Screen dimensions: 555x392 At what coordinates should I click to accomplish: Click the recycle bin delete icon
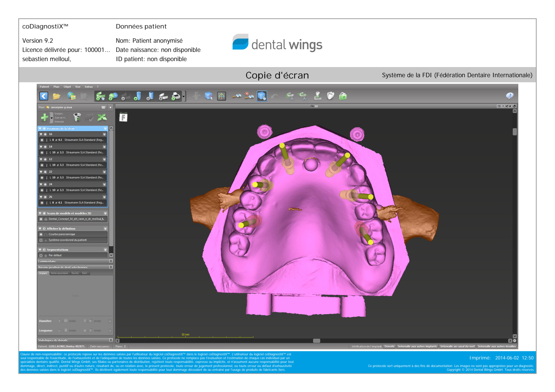(x=77, y=118)
